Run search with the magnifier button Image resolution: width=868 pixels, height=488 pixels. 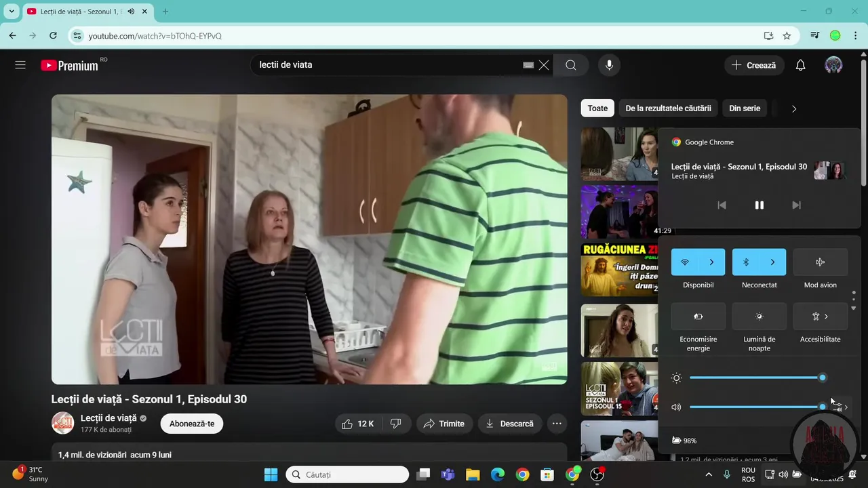pyautogui.click(x=571, y=65)
